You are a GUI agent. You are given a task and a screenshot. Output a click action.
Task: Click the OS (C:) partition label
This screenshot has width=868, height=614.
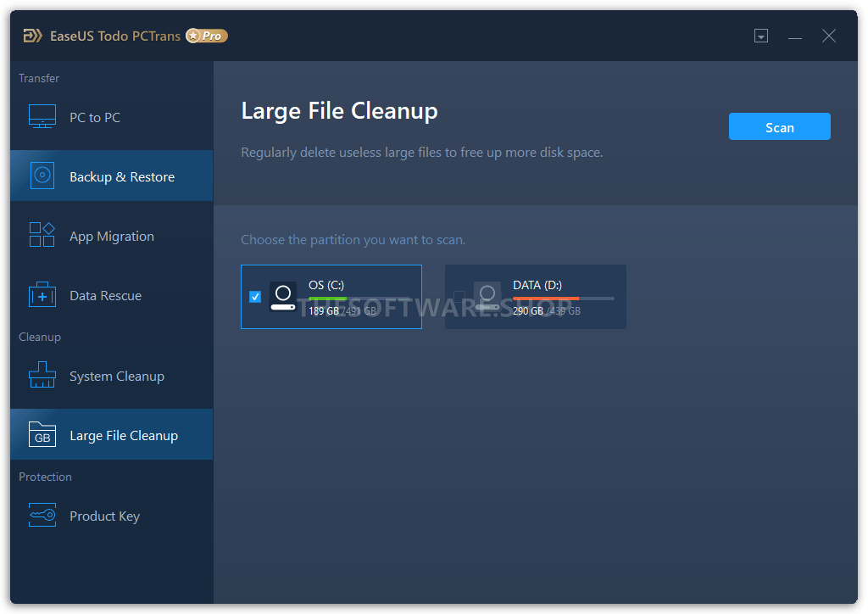click(326, 285)
